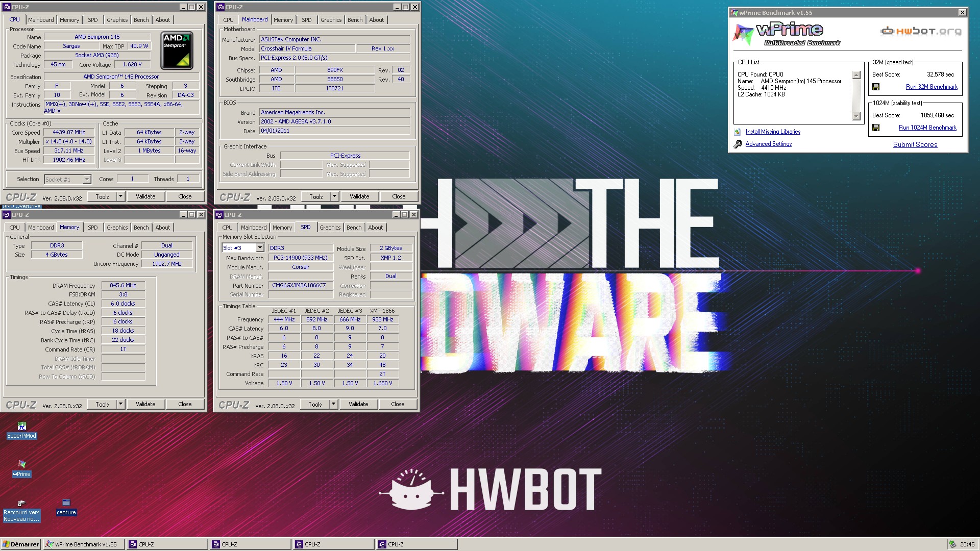This screenshot has height=551, width=980.
Task: Click the system tray icon beside the clock
Action: 952,544
